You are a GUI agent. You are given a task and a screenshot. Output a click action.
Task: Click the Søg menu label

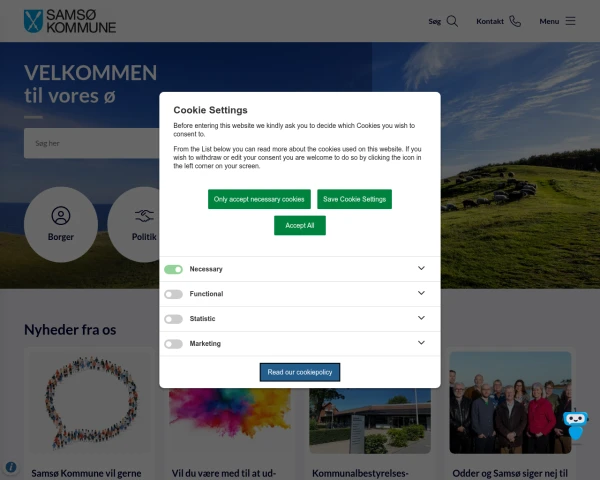click(434, 22)
